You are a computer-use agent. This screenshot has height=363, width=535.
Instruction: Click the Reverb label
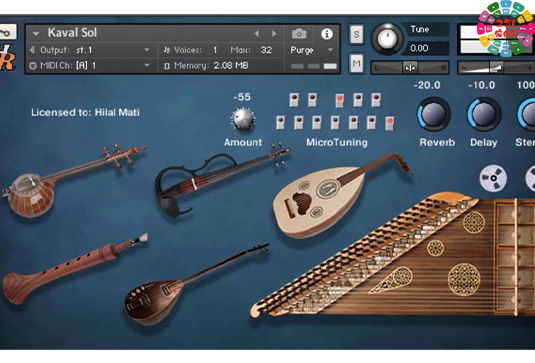click(437, 142)
